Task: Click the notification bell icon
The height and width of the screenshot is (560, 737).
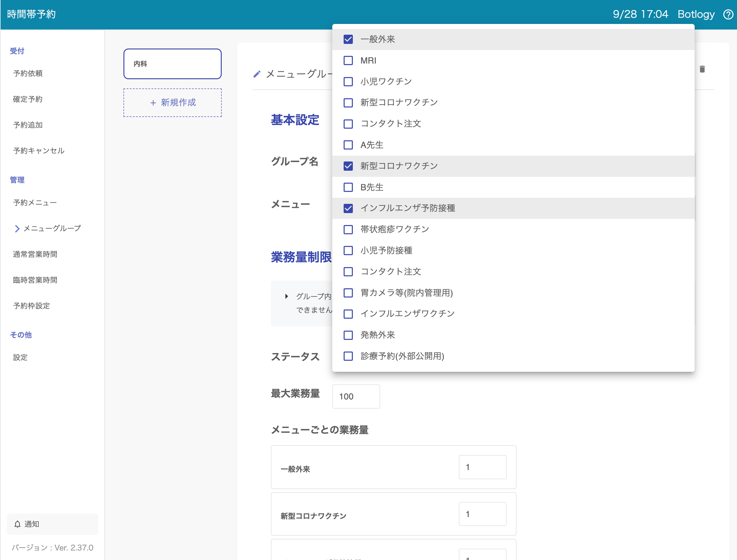Action: [x=17, y=524]
